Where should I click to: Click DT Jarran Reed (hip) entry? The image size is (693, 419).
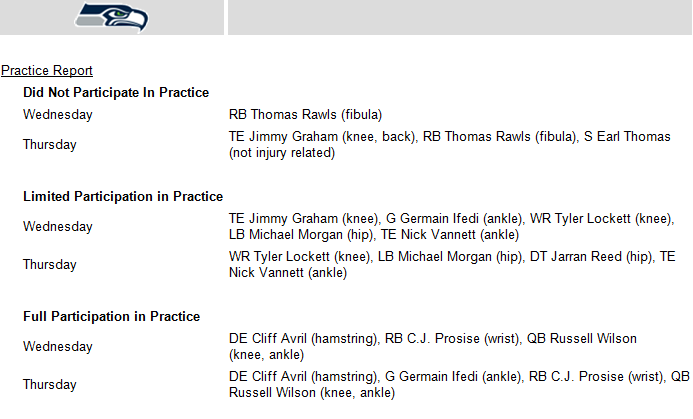[x=591, y=256]
